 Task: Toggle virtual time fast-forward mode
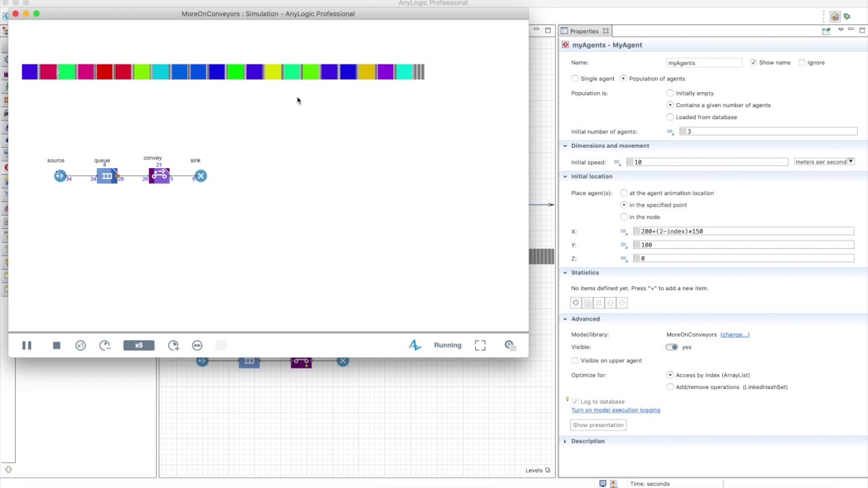(x=197, y=346)
